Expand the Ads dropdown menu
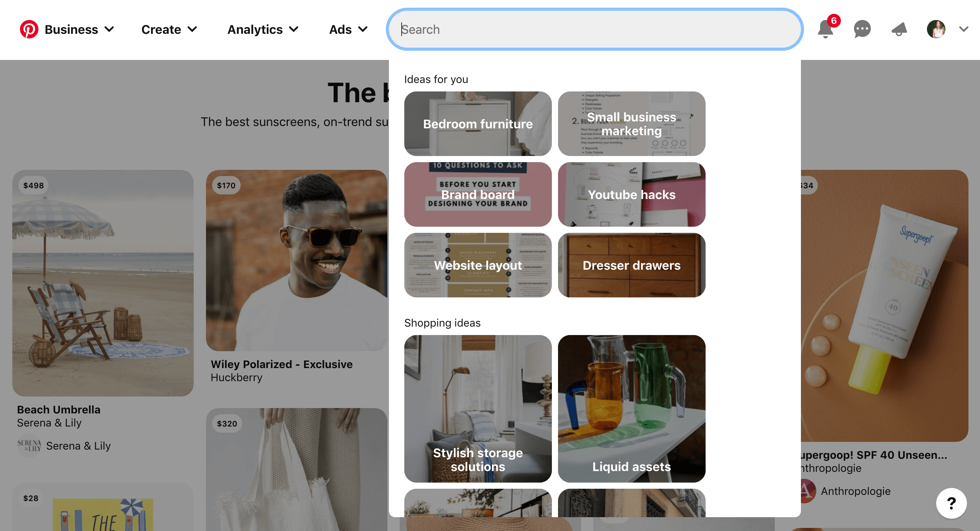980x531 pixels. (x=349, y=29)
